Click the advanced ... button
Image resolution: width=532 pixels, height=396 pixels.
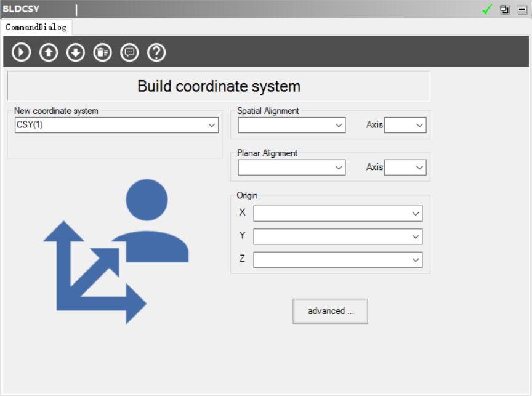[330, 311]
